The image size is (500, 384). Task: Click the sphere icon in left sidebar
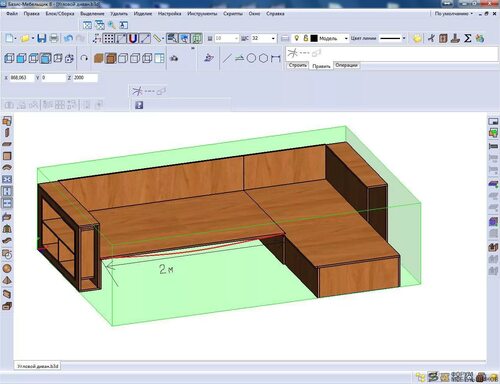pyautogui.click(x=7, y=268)
